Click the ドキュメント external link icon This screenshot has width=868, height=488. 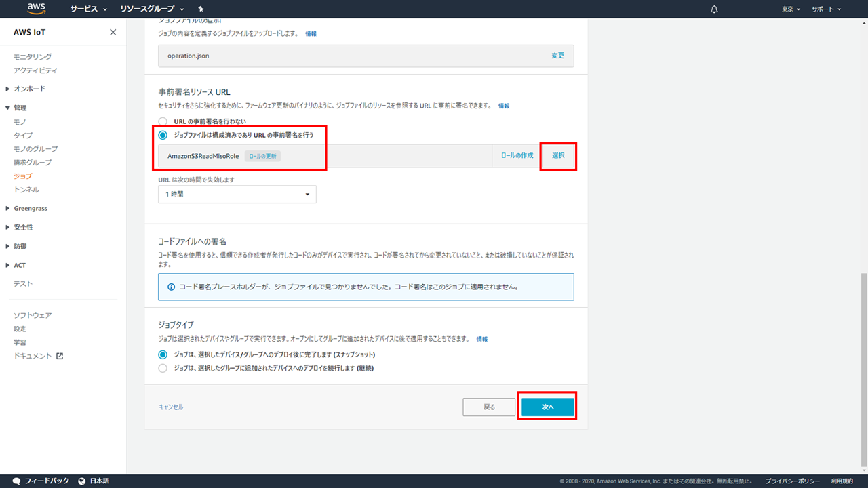point(60,356)
